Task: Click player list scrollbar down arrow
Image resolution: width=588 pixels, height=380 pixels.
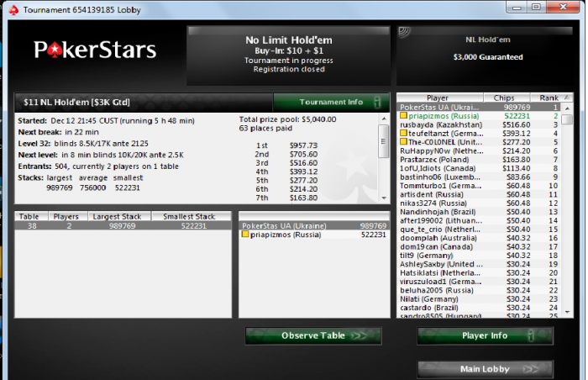Action: pos(567,312)
